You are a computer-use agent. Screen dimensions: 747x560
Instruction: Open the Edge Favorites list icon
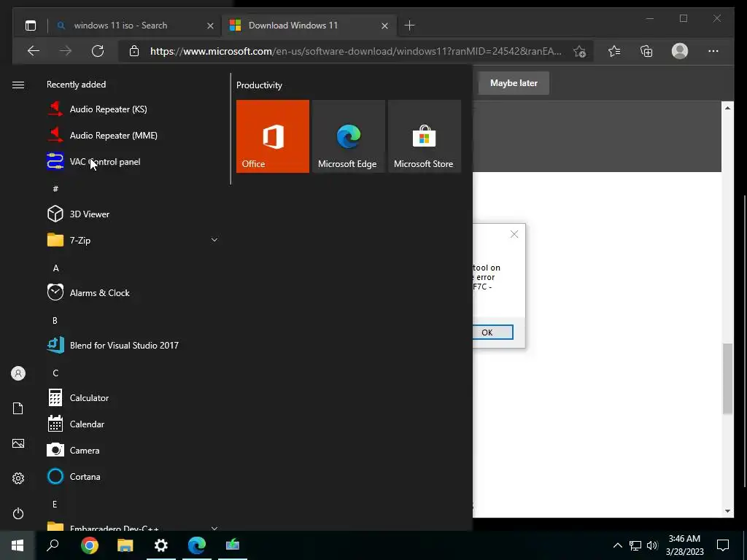coord(614,51)
